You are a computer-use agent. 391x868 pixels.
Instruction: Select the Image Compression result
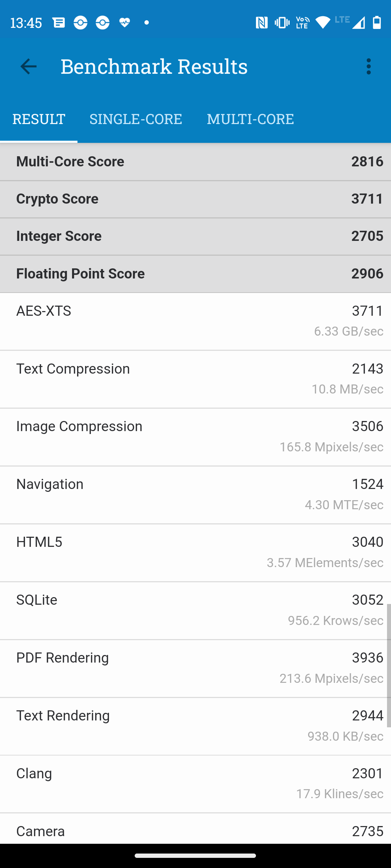(195, 437)
